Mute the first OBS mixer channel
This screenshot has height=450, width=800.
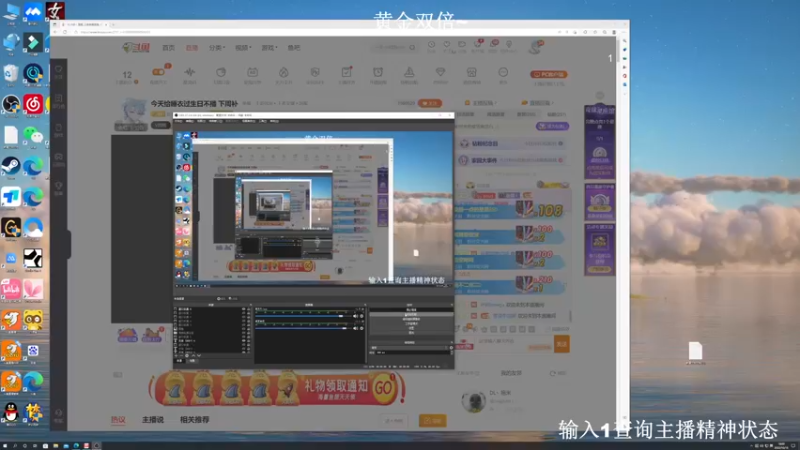point(356,316)
